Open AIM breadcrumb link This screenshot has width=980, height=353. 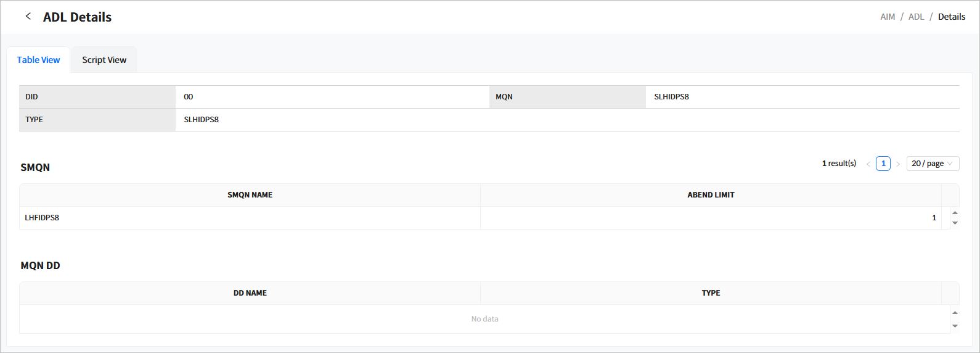point(888,17)
